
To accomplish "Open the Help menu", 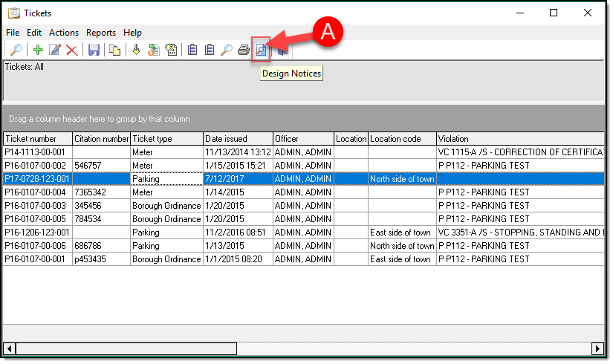I will 132,33.
